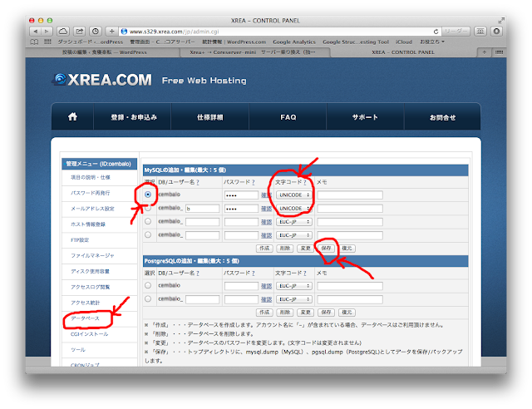Go forward with Safari's forward arrow

pos(47,32)
